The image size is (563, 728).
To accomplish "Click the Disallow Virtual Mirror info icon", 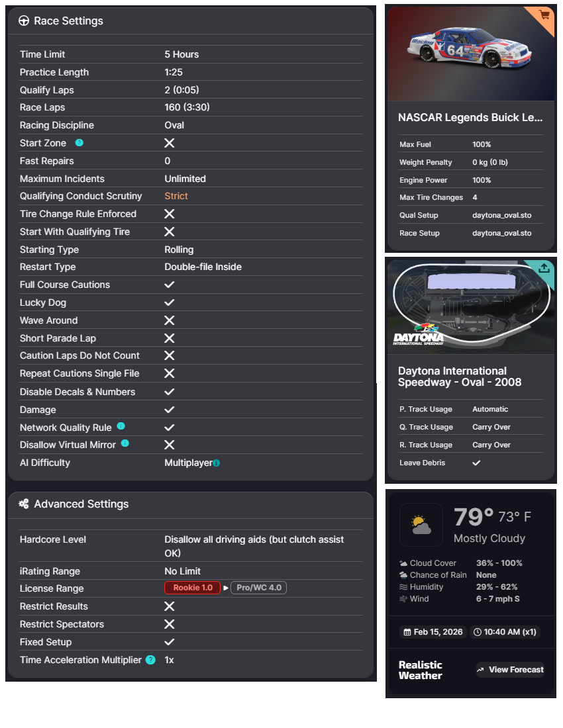I will 125,444.
